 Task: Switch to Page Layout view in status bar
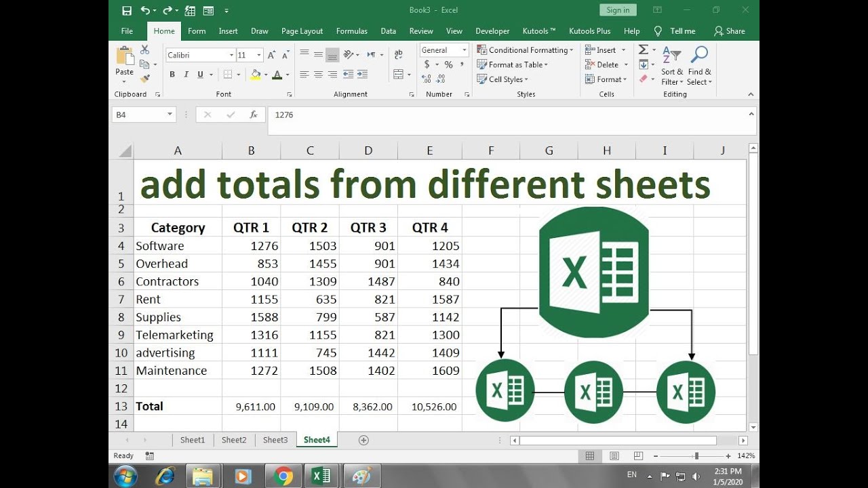[614, 456]
